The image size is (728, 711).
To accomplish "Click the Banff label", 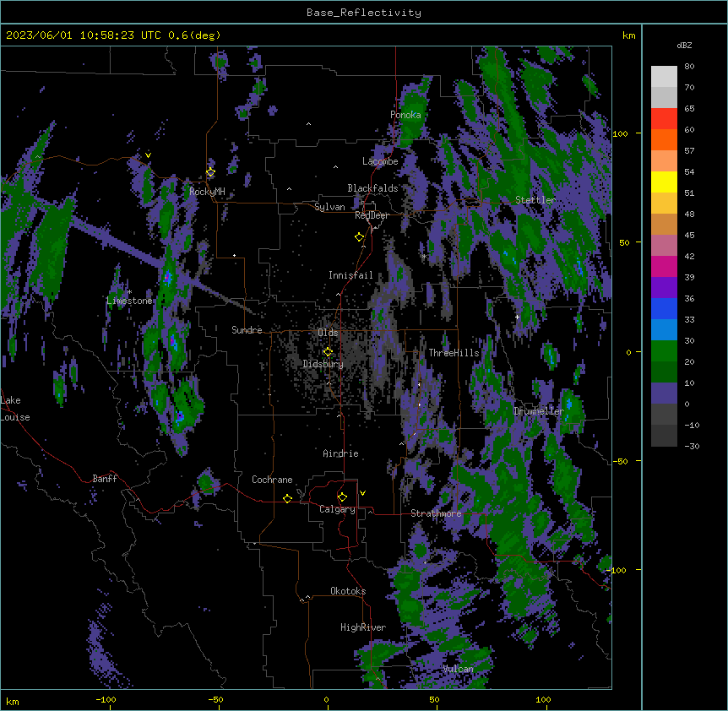I will tap(105, 479).
